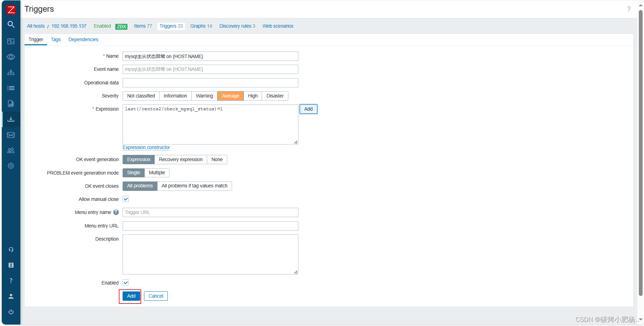Click the blue Add button to save trigger
Viewport: 644px width, 326px height.
tap(131, 296)
